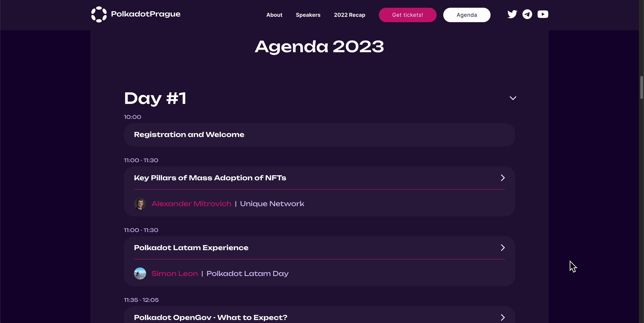
Task: Open Simon Leon speaker link
Action: pos(174,273)
